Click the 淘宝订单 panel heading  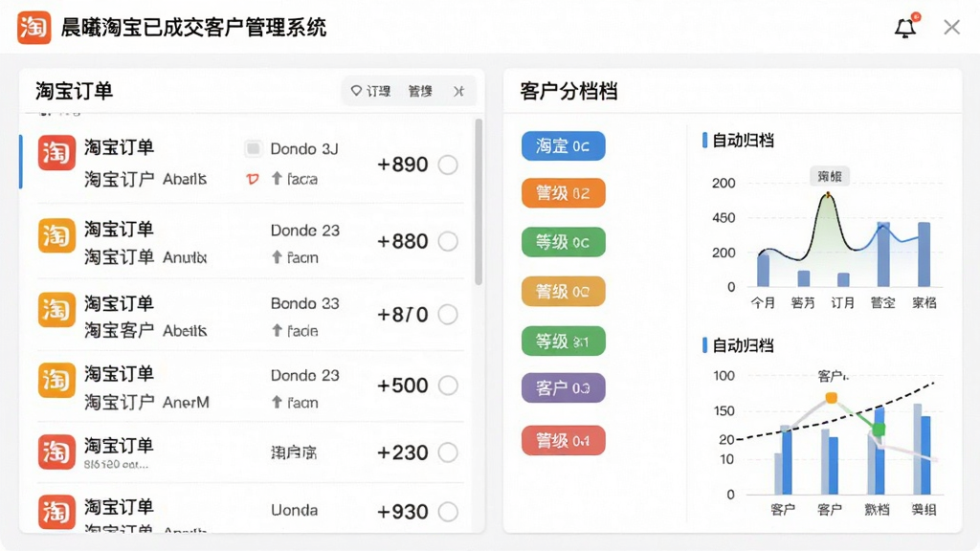tap(75, 91)
